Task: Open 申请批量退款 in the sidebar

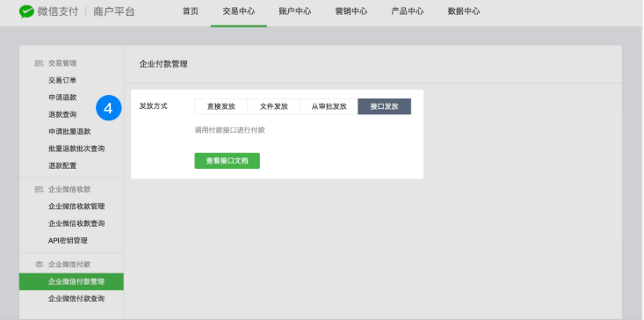Action: point(69,132)
